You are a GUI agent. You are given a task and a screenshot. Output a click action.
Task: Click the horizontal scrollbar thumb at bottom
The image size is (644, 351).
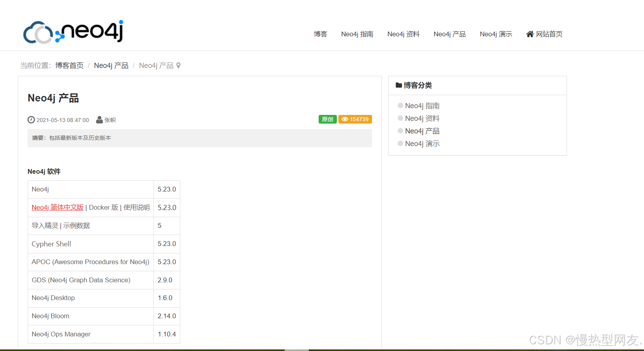point(297,350)
